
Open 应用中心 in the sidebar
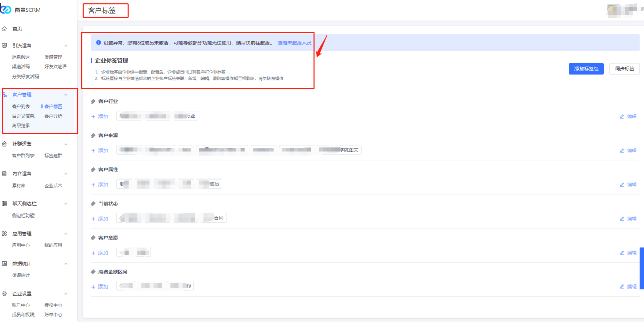[x=21, y=245]
